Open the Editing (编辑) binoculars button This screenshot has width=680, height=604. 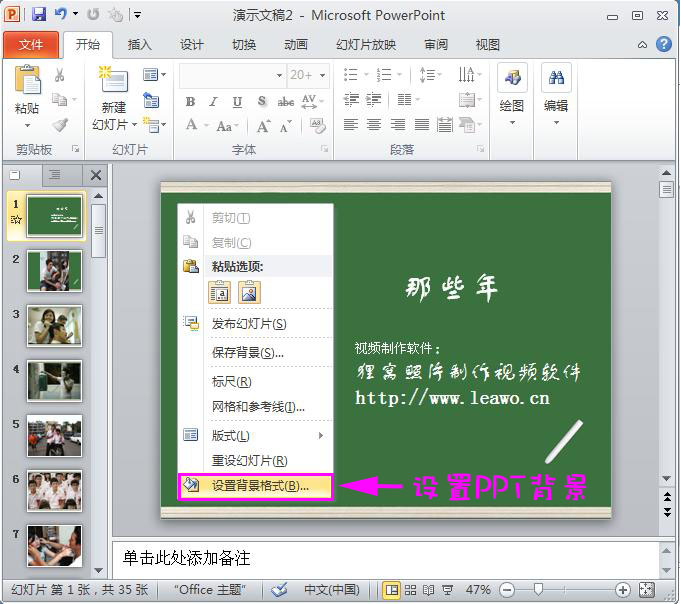[x=556, y=95]
